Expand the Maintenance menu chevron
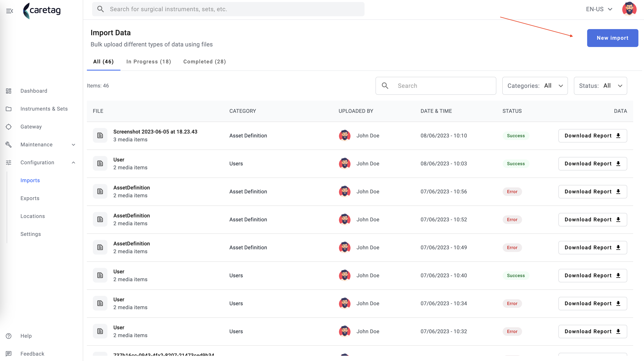Image resolution: width=644 pixels, height=361 pixels. coord(73,145)
